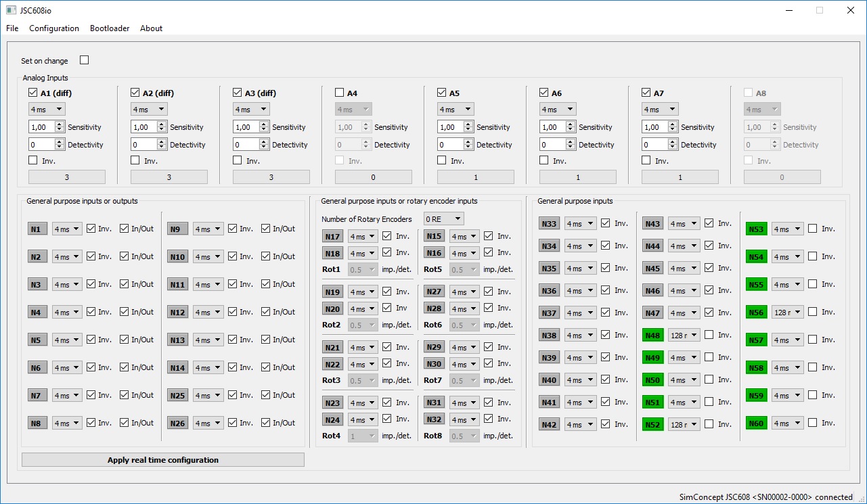Click the A5 analog value button

click(x=475, y=177)
